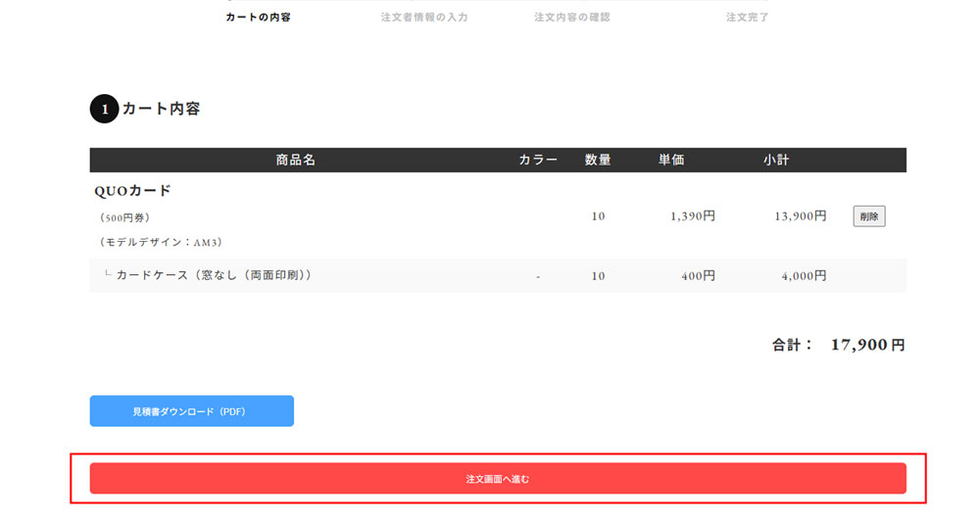Image resolution: width=980 pixels, height=519 pixels.
Task: Click the 数量 column header
Action: [x=598, y=160]
